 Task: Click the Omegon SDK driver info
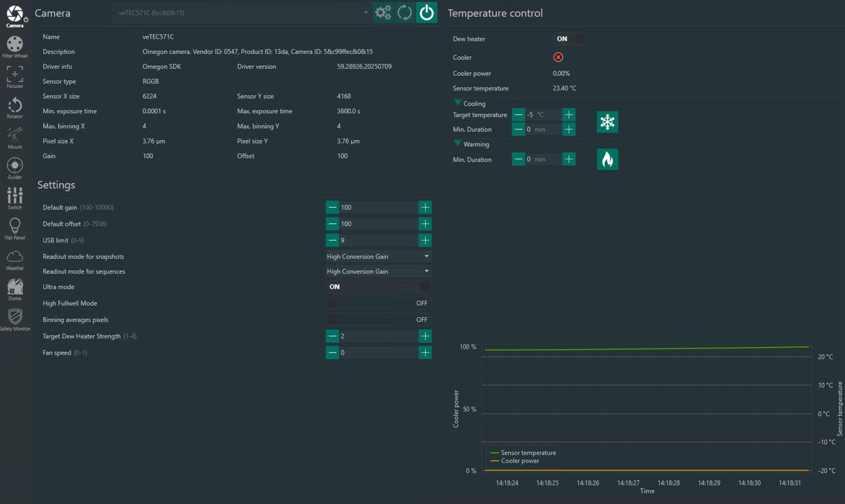pos(162,66)
